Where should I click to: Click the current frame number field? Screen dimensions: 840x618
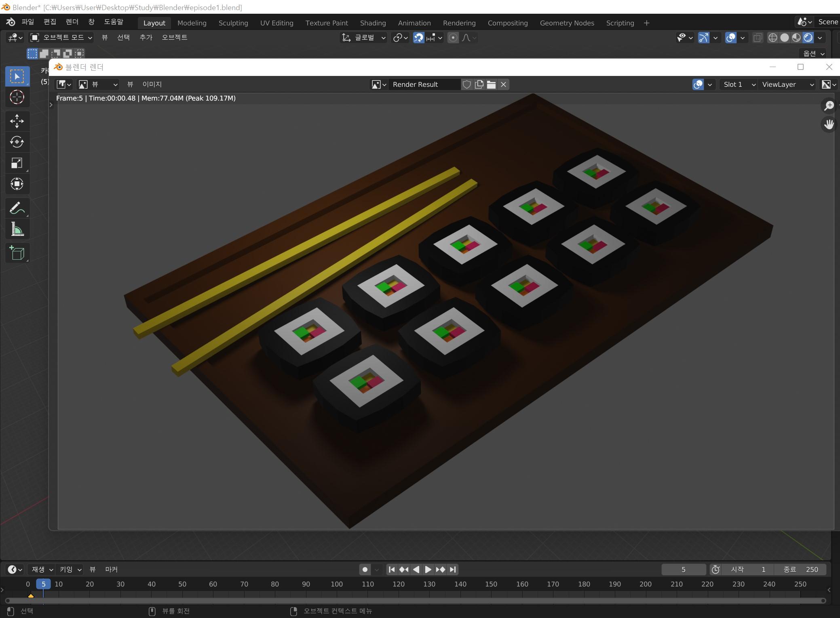[x=683, y=570]
